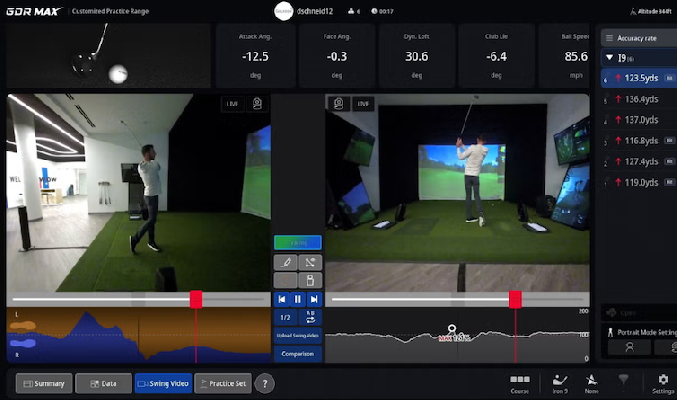This screenshot has height=400, width=677.
Task: Click Upload Swing Video button
Action: pos(297,335)
